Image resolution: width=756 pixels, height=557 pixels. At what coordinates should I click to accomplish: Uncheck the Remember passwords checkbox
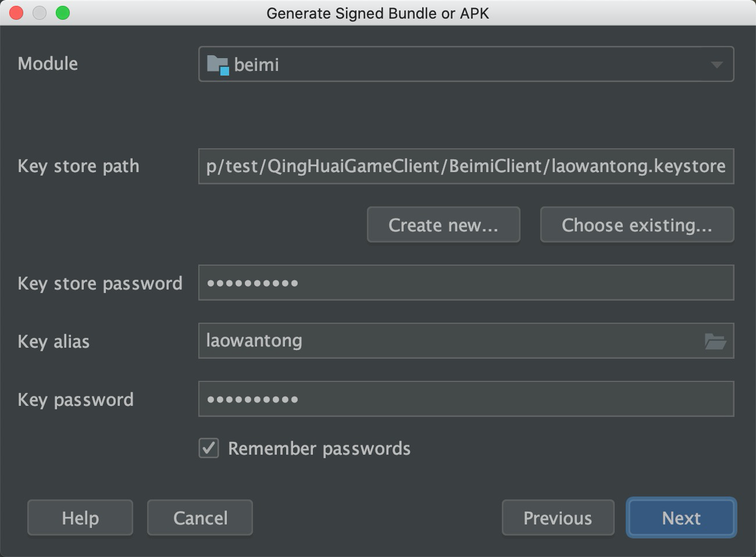click(209, 448)
